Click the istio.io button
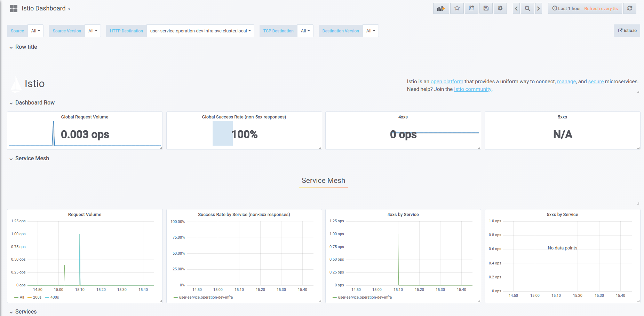 point(627,30)
